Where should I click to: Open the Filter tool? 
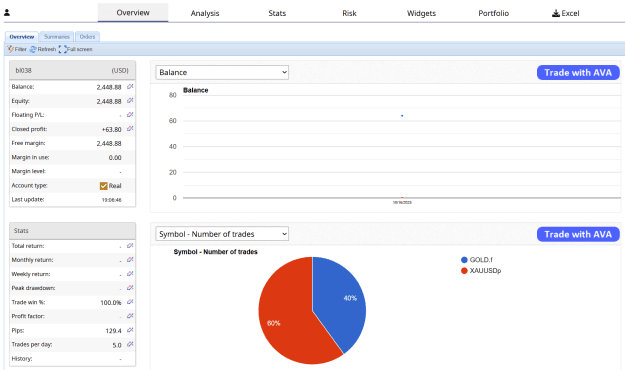pos(17,49)
